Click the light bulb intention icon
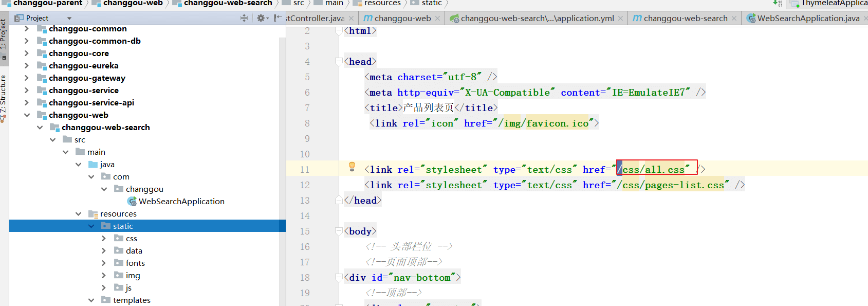The height and width of the screenshot is (306, 868). (x=352, y=167)
